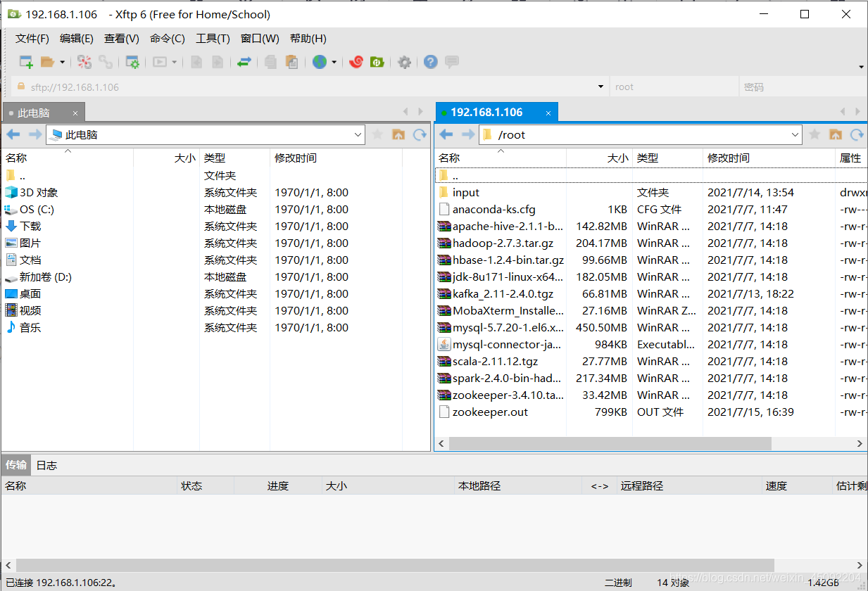
Task: Click the remote pane home folder icon
Action: 836,134
